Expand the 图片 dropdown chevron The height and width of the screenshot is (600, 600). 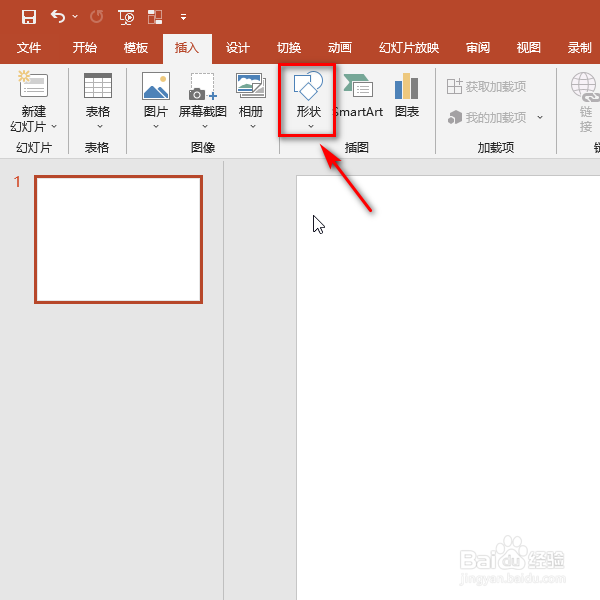(156, 126)
